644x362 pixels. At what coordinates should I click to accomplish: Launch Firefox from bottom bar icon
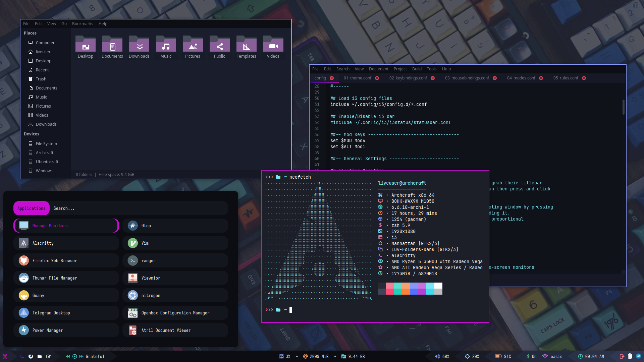click(31, 356)
